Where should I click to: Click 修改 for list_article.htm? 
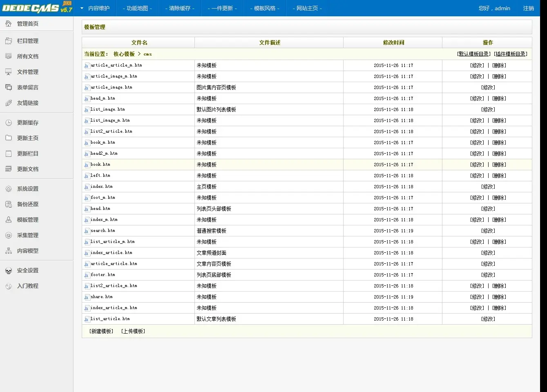point(488,319)
